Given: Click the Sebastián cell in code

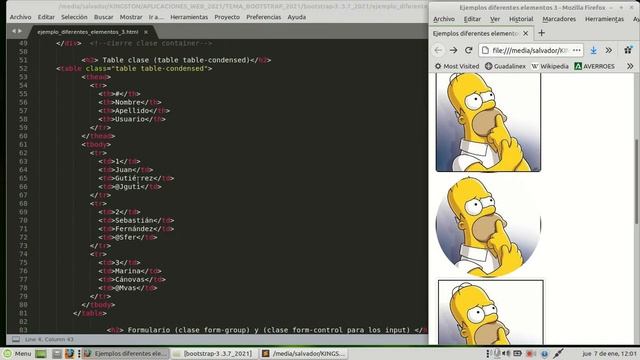Looking at the screenshot, I should (x=137, y=220).
